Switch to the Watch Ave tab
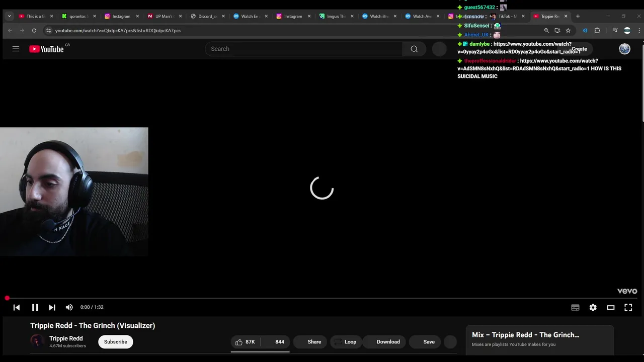Image resolution: width=644 pixels, height=362 pixels. pyautogui.click(x=422, y=16)
